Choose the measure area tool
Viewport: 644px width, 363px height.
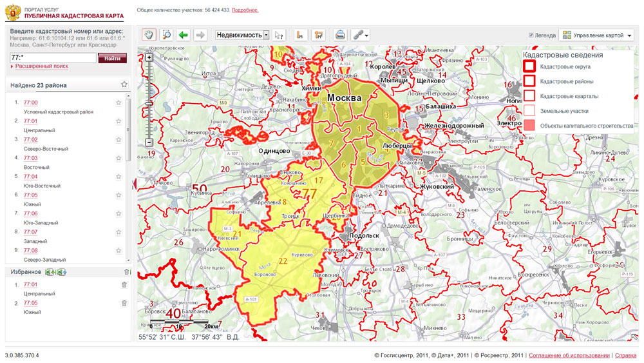[x=318, y=35]
